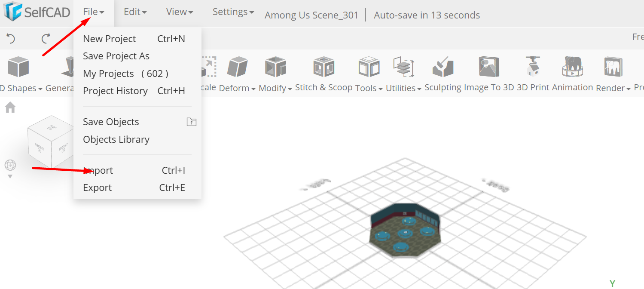Click the Home view icon
Viewport: 644px width, 289px height.
10,108
